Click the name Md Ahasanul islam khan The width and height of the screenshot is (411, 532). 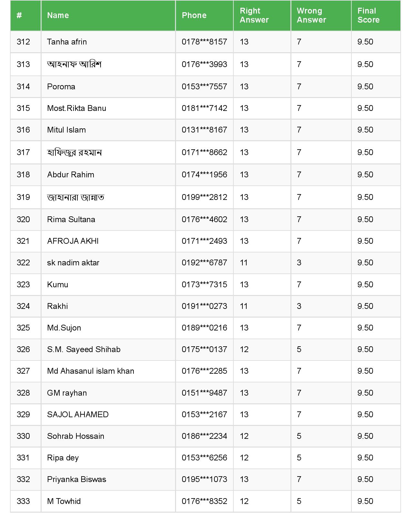91,371
